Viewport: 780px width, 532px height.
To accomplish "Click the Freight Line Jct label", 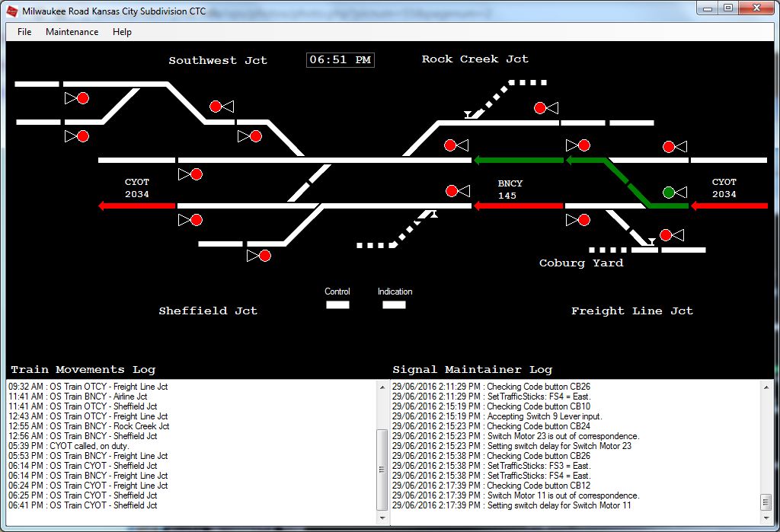I will coord(631,311).
